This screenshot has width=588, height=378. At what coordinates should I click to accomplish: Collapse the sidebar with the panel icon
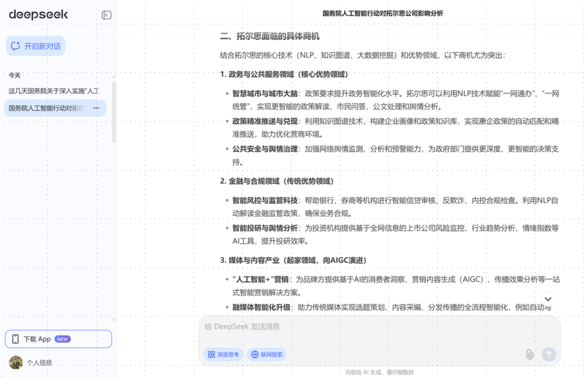click(x=107, y=15)
